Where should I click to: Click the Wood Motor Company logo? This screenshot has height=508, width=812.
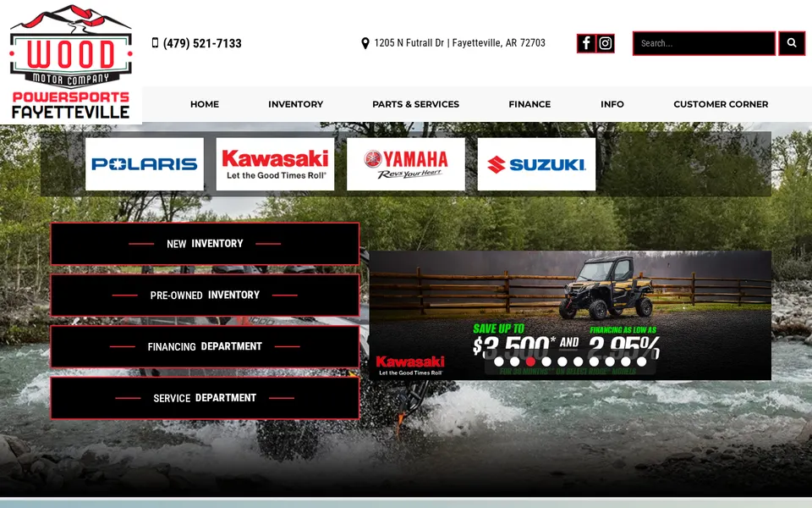coord(70,62)
